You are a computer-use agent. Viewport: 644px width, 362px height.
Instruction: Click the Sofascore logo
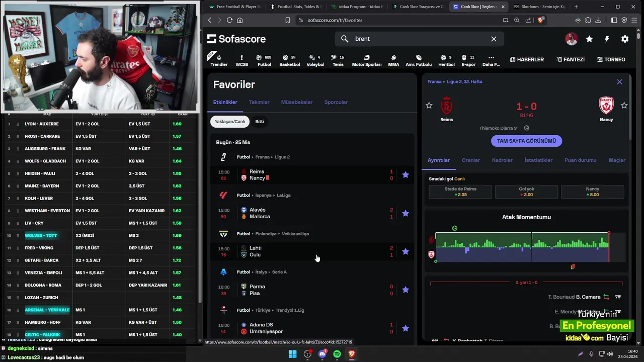236,39
